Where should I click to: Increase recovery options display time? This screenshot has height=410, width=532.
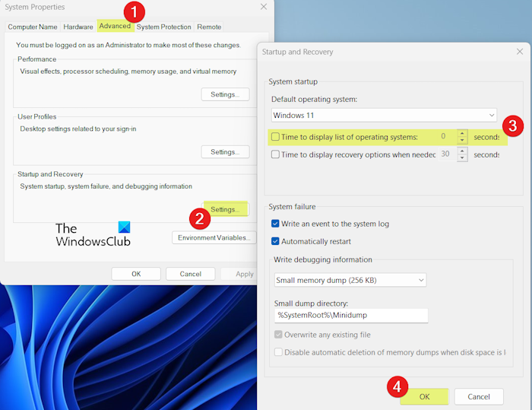point(462,151)
